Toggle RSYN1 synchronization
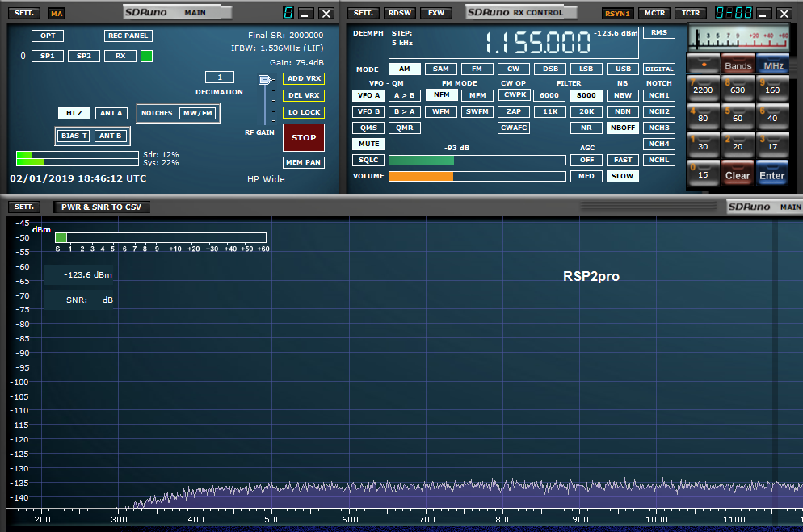The image size is (803, 532). coord(618,13)
